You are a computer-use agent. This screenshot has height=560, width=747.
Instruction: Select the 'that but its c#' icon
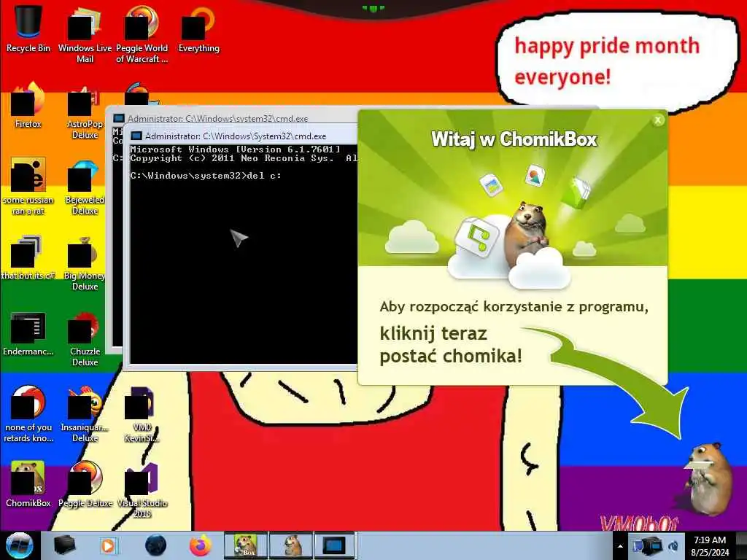click(28, 256)
